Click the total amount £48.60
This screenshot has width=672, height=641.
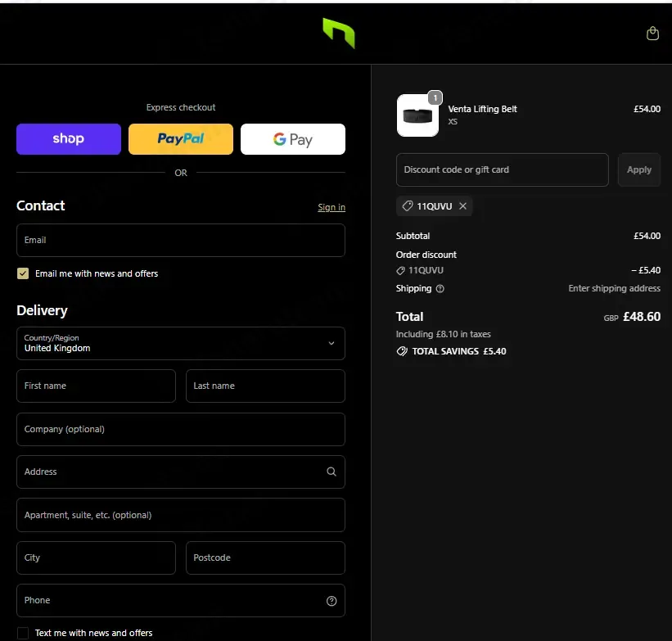pos(642,317)
